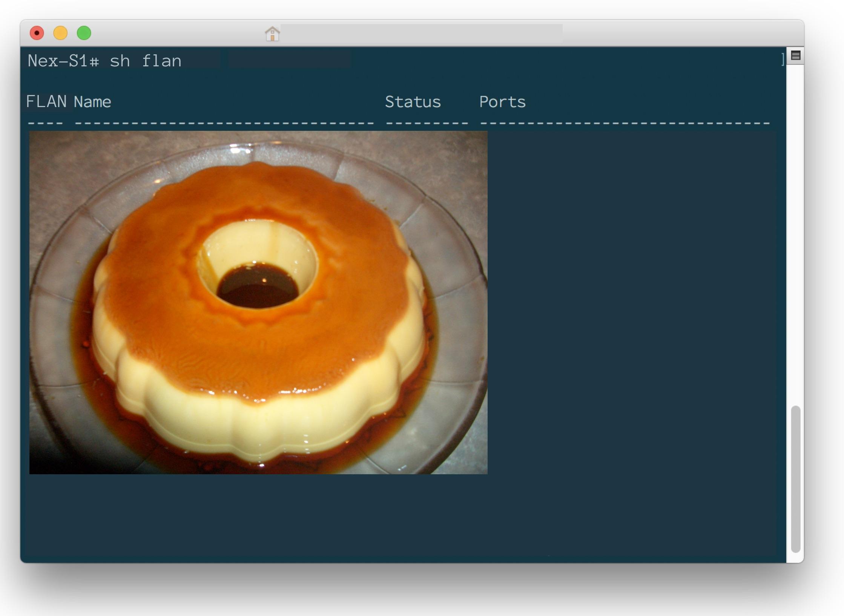This screenshot has width=844, height=616.
Task: Click the Status column header
Action: [413, 101]
